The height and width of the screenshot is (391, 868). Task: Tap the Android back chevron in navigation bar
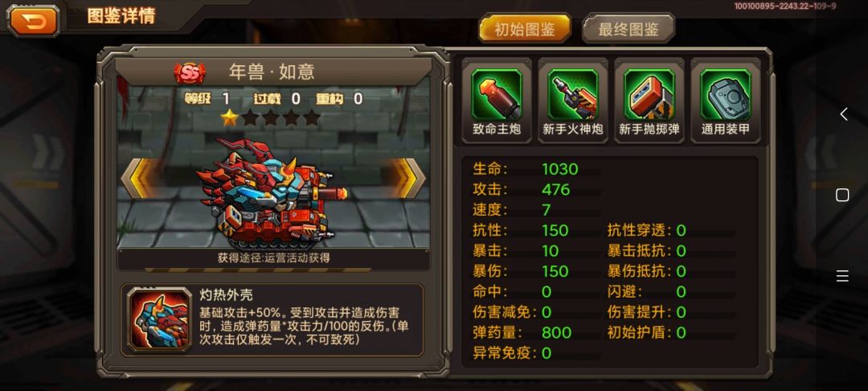pos(843,114)
